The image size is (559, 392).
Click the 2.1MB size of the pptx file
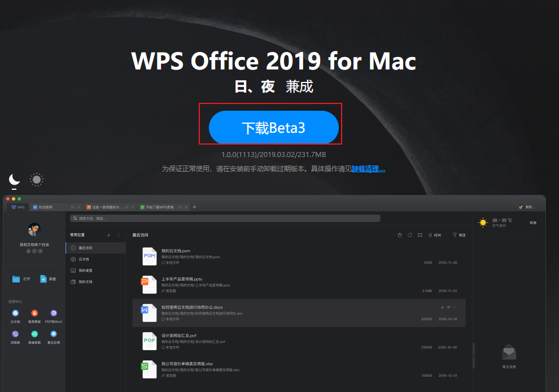(427, 291)
